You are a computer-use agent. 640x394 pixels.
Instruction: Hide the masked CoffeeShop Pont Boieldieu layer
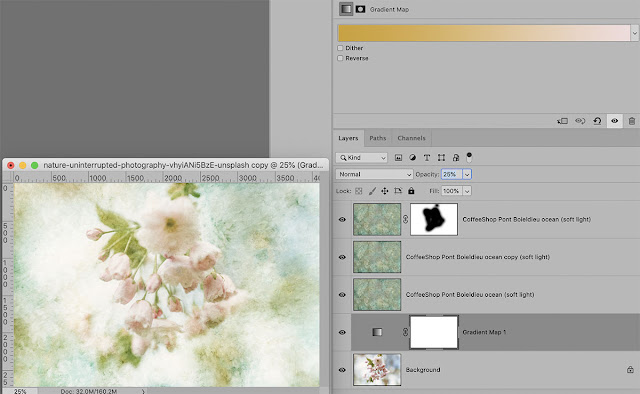(x=342, y=219)
